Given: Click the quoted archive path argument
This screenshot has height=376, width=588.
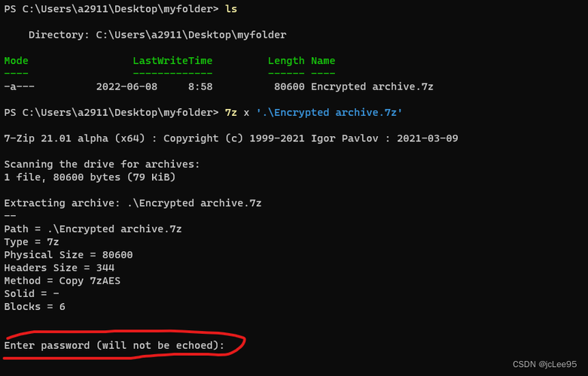Looking at the screenshot, I should click(x=329, y=112).
